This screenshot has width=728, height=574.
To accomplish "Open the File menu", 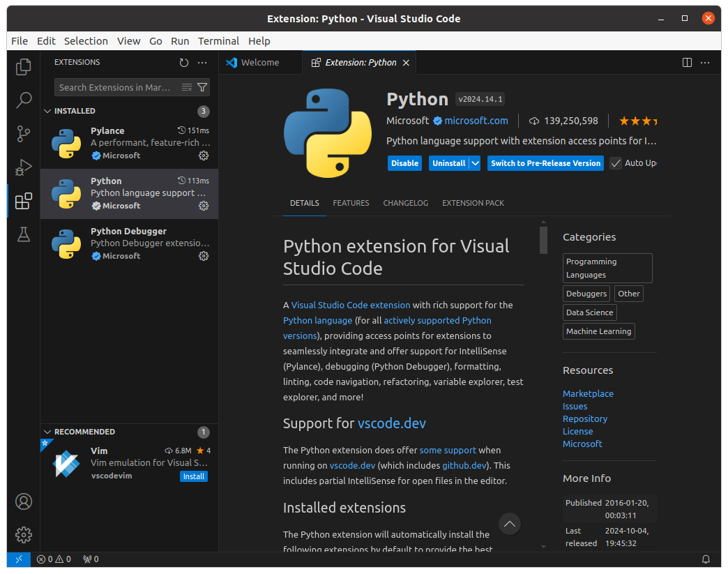I will (20, 41).
